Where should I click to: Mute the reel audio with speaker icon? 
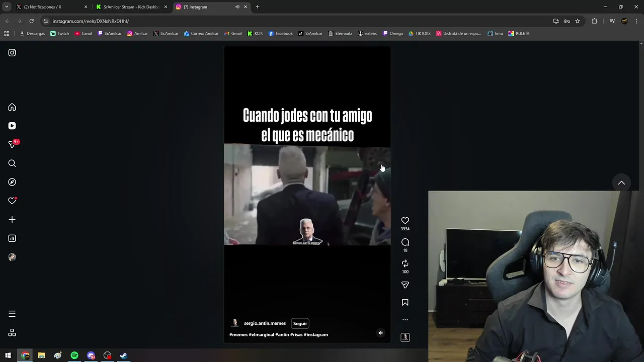coord(380,333)
